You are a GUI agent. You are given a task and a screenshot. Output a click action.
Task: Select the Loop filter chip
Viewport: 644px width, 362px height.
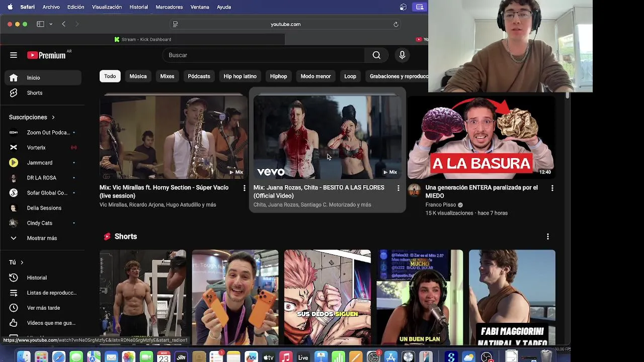tap(350, 76)
